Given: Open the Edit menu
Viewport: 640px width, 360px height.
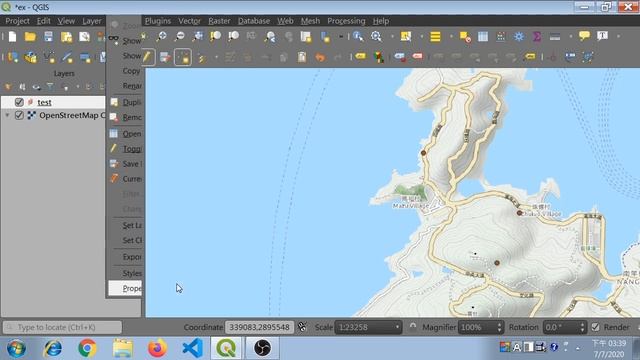Looking at the screenshot, I should click(44, 21).
